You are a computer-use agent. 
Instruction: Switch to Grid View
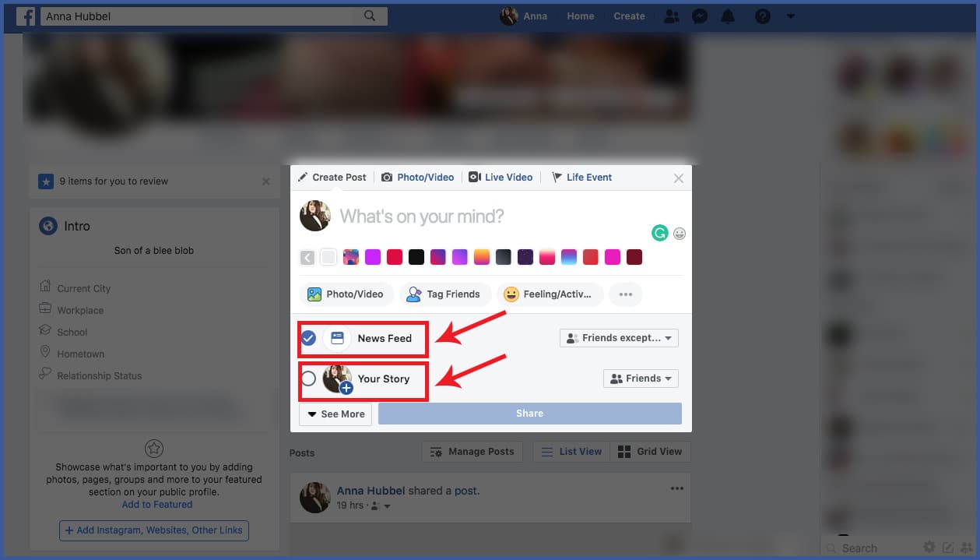[651, 452]
